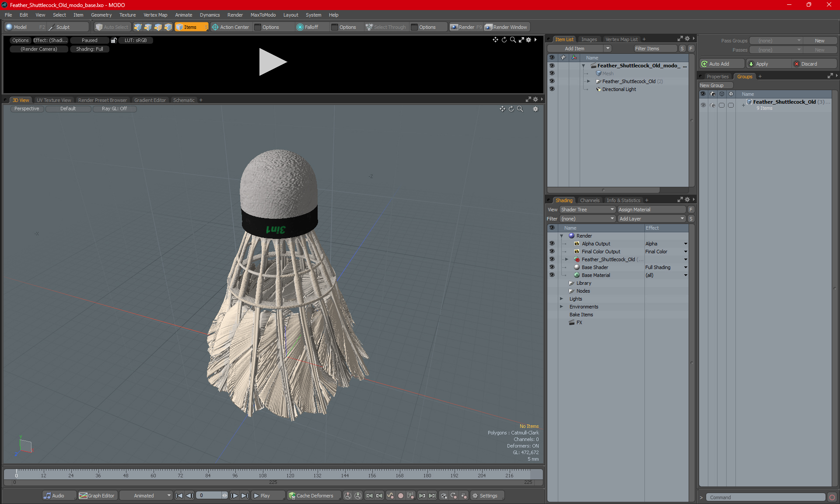Click the Auto Add button
The image size is (840, 504).
coord(722,64)
